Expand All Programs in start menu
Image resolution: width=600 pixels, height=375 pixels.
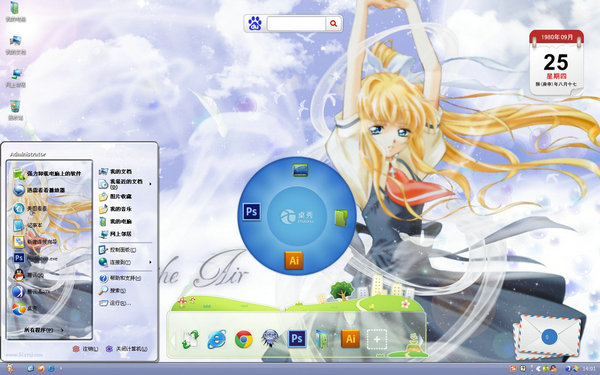(44, 330)
